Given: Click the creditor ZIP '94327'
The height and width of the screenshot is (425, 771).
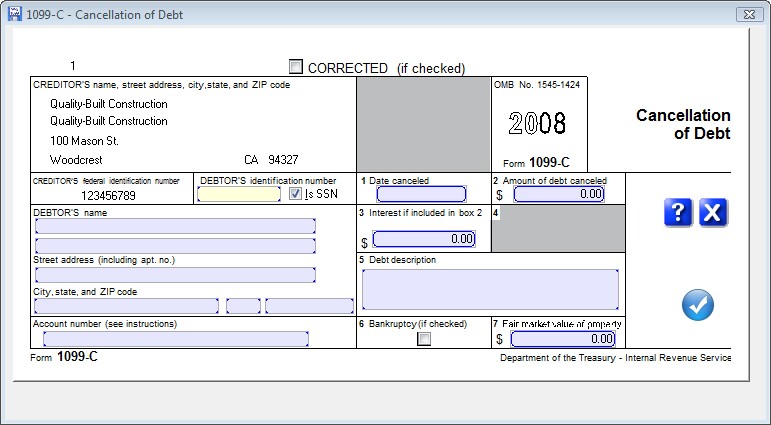Looking at the screenshot, I should pyautogui.click(x=283, y=160).
